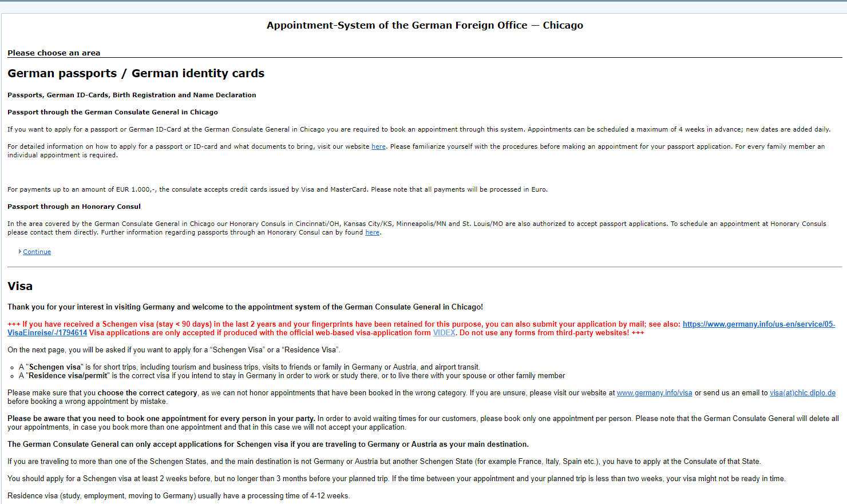Open the Honorary Consul "here" link

pos(372,232)
